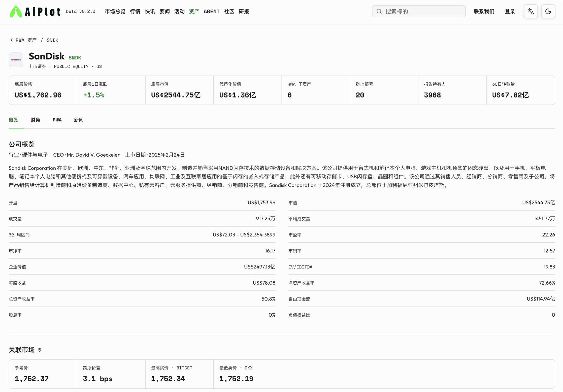Click the search magnifier icon
563x392 pixels.
coord(379,12)
